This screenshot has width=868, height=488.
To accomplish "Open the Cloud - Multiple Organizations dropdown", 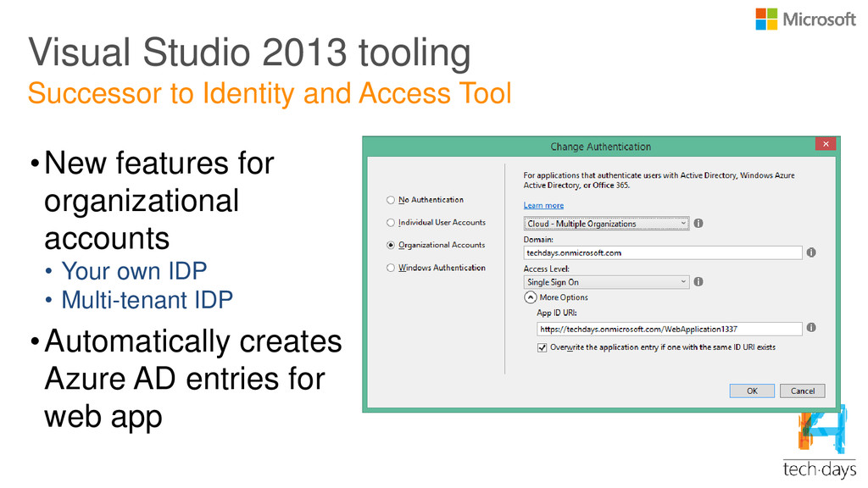I will (x=606, y=224).
